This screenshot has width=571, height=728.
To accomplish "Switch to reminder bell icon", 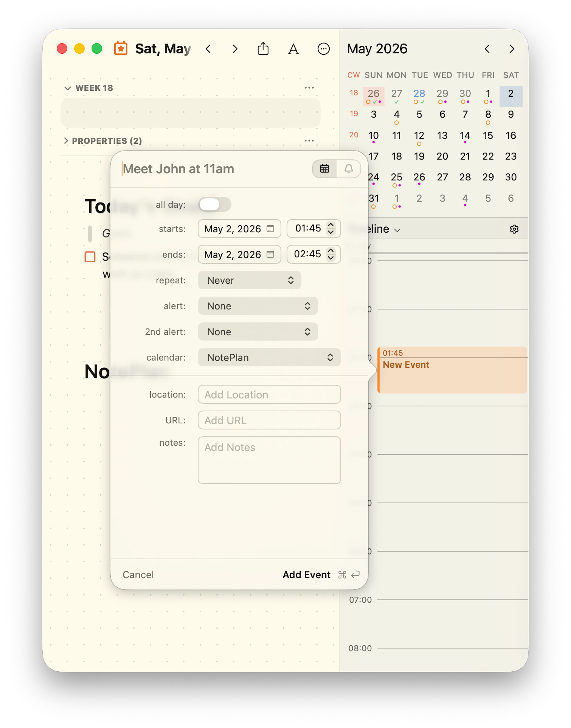I will [349, 169].
